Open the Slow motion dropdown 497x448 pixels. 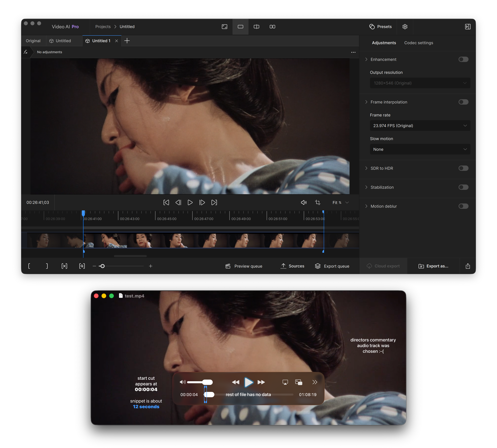coord(420,149)
